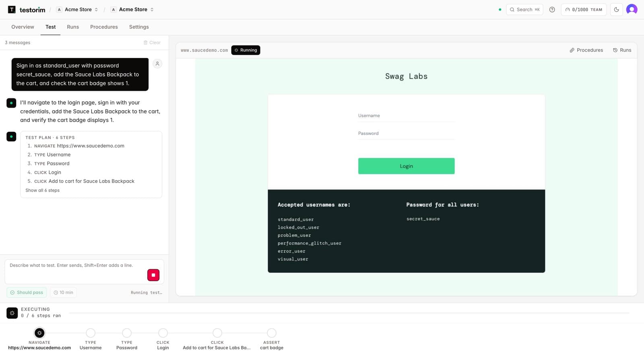
Task: Click standard_user in accepted usernames
Action: [x=295, y=220]
